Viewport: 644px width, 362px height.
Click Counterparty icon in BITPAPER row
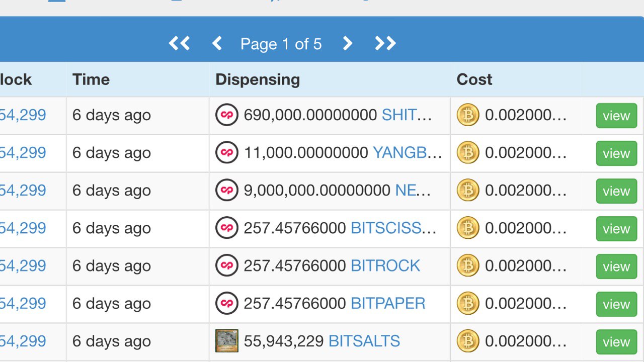227,304
